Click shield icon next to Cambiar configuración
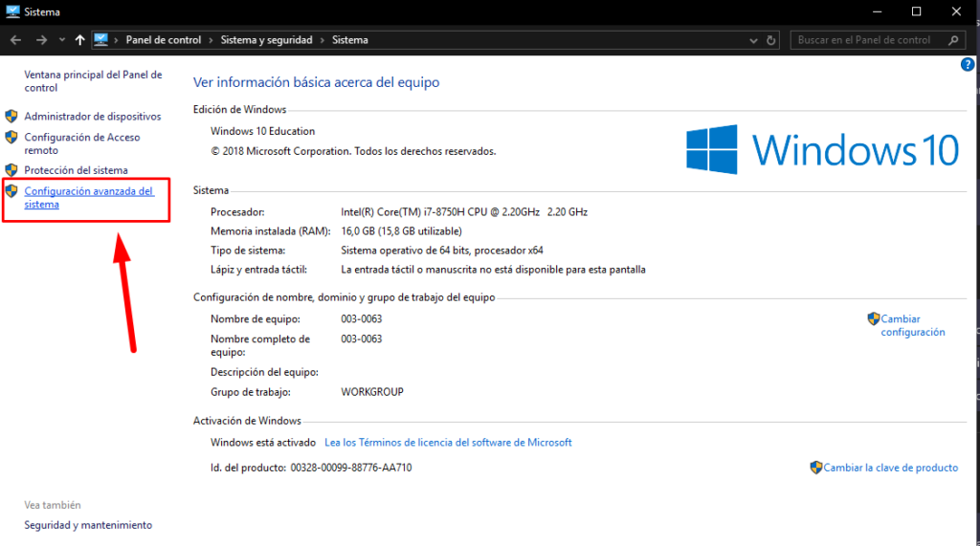980x546 pixels. click(874, 318)
